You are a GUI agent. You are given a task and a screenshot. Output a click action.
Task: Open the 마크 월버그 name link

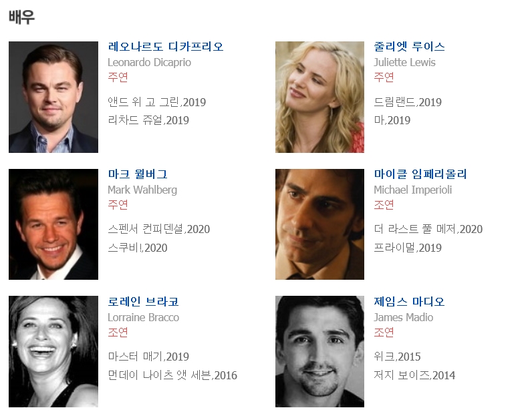click(x=138, y=174)
